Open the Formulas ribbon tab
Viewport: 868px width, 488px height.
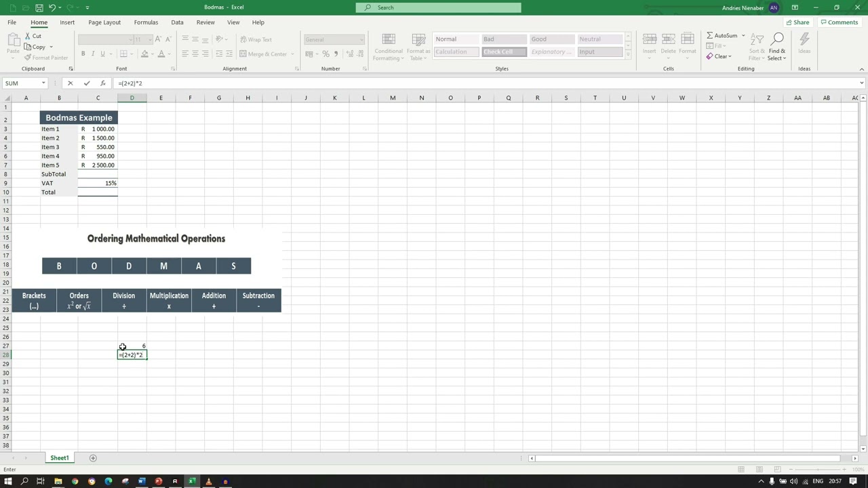pyautogui.click(x=146, y=22)
